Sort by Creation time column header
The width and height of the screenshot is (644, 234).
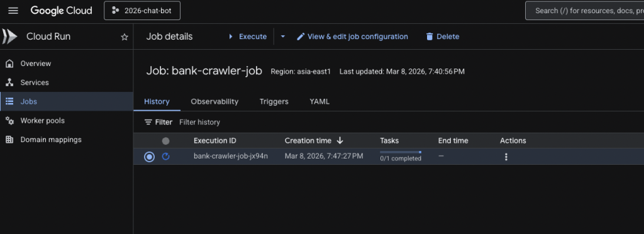click(x=308, y=141)
